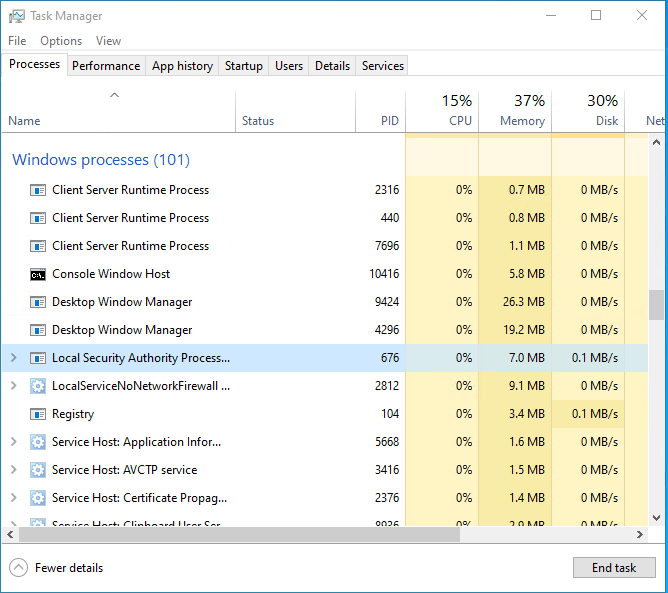Open the Options menu
The height and width of the screenshot is (593, 668).
point(61,41)
